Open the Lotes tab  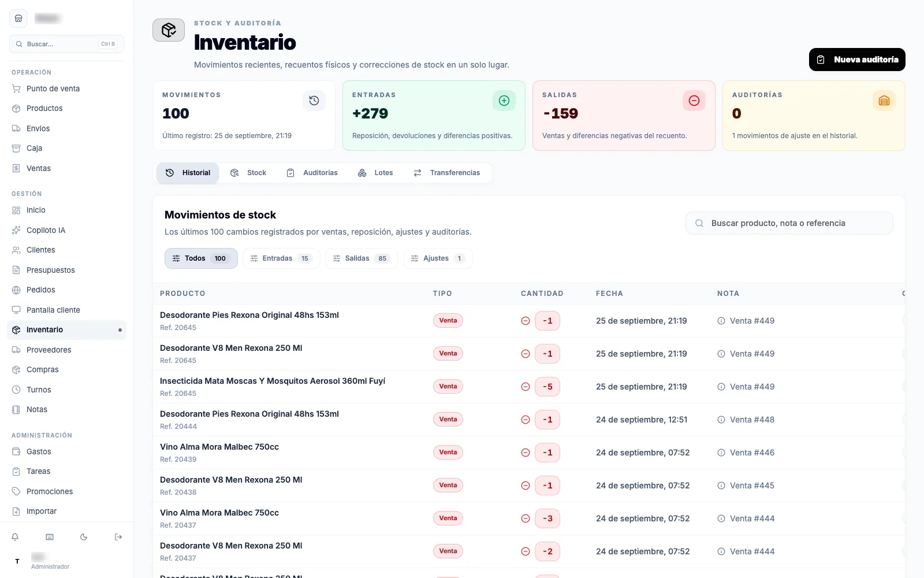[x=375, y=173]
